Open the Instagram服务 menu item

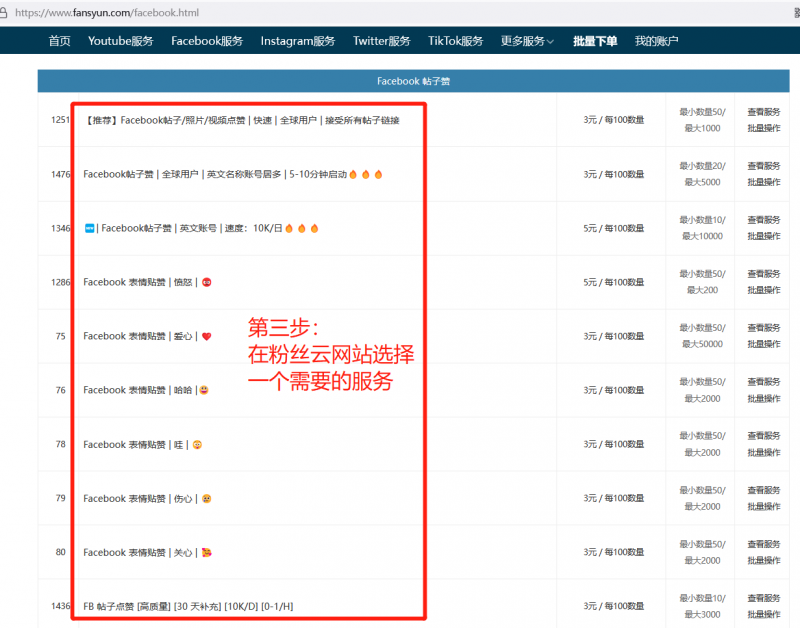coord(298,41)
